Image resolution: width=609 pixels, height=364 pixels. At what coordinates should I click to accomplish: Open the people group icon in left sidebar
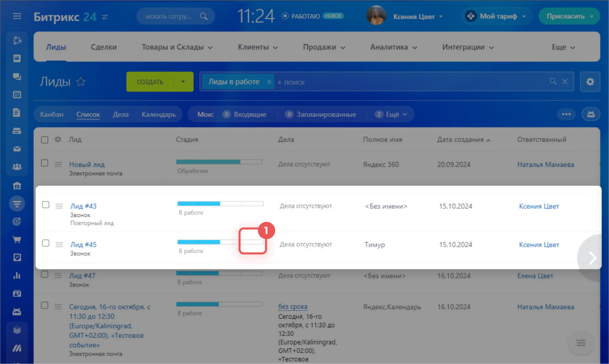[x=17, y=167]
